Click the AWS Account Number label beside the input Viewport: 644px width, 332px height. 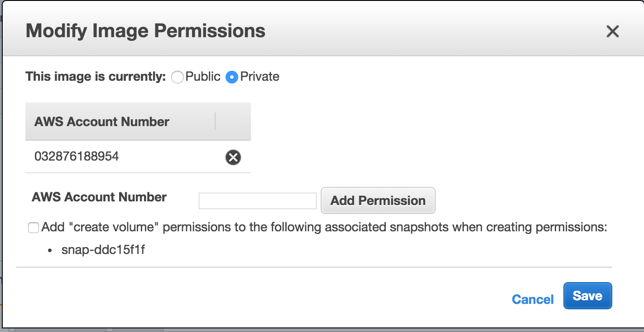tap(99, 197)
